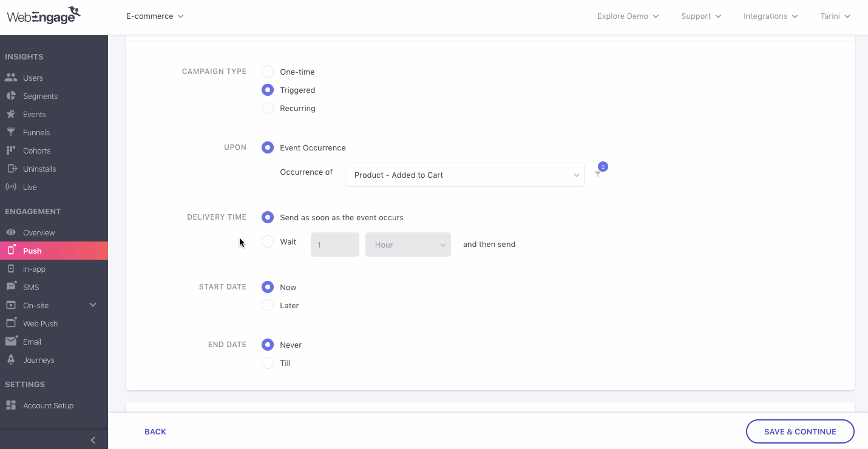Click the Account Setup icon
The width and height of the screenshot is (868, 449).
[x=11, y=405]
